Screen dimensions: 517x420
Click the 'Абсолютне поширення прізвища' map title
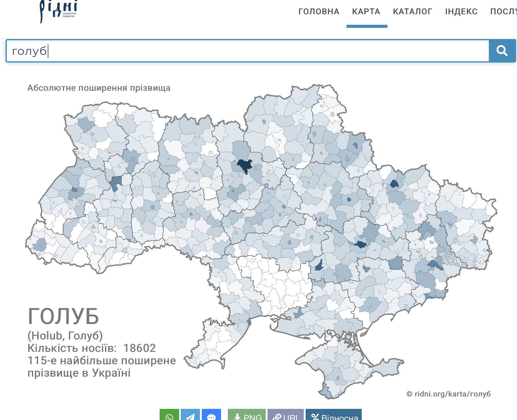tap(99, 88)
